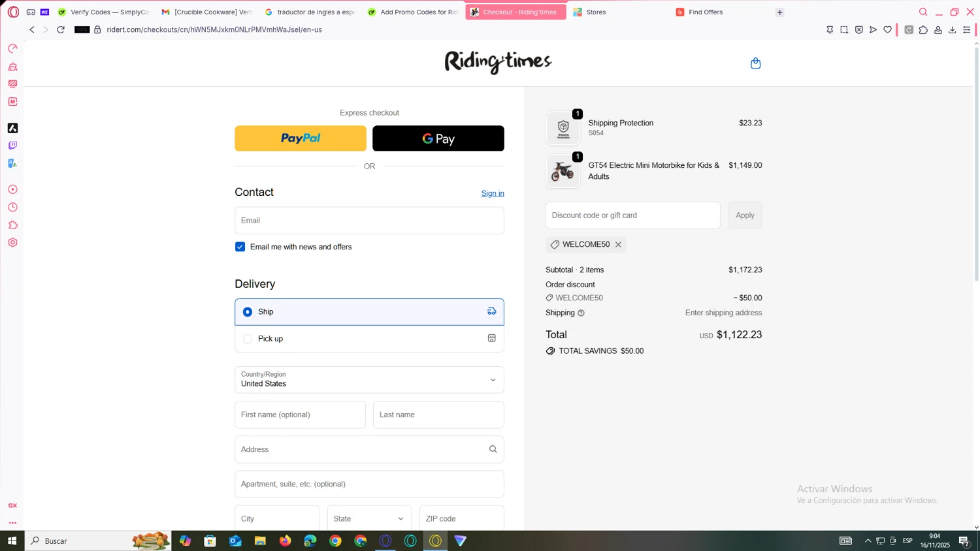Open Twitch in the Opera sidebar
The width and height of the screenshot is (980, 551).
tap(12, 146)
